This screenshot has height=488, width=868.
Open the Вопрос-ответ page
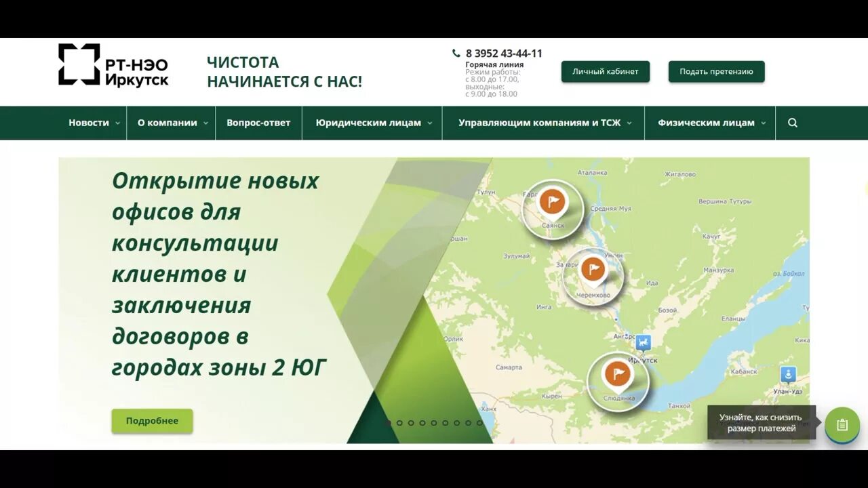(x=258, y=123)
